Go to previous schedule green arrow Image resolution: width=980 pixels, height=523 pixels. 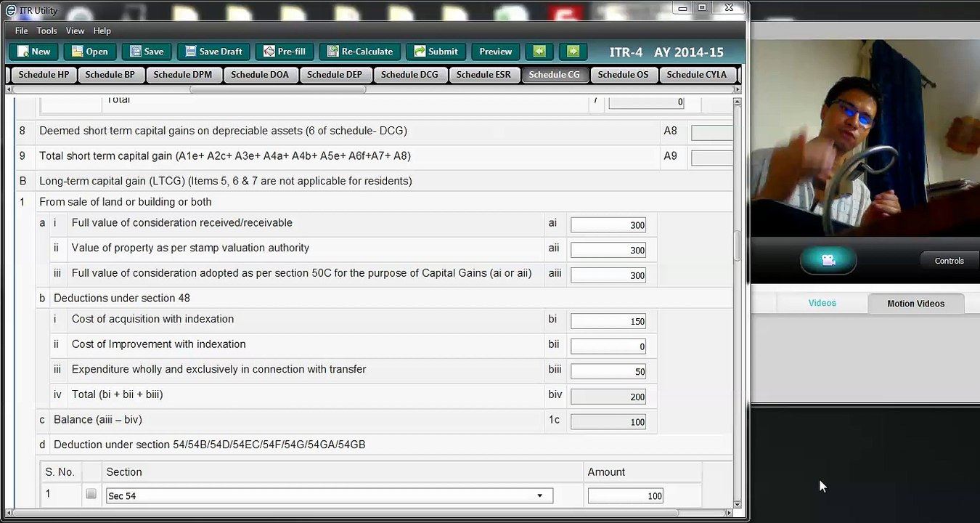(539, 52)
